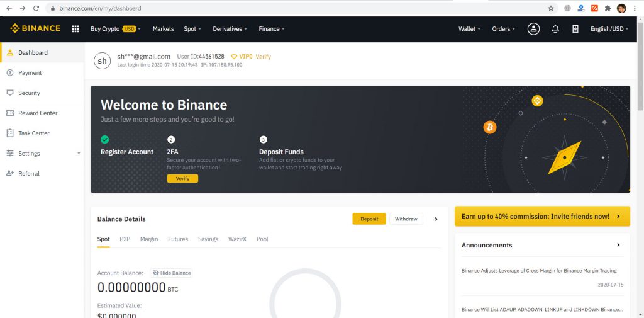Click the green Register Account checkmark
The height and width of the screenshot is (318, 644).
click(105, 139)
